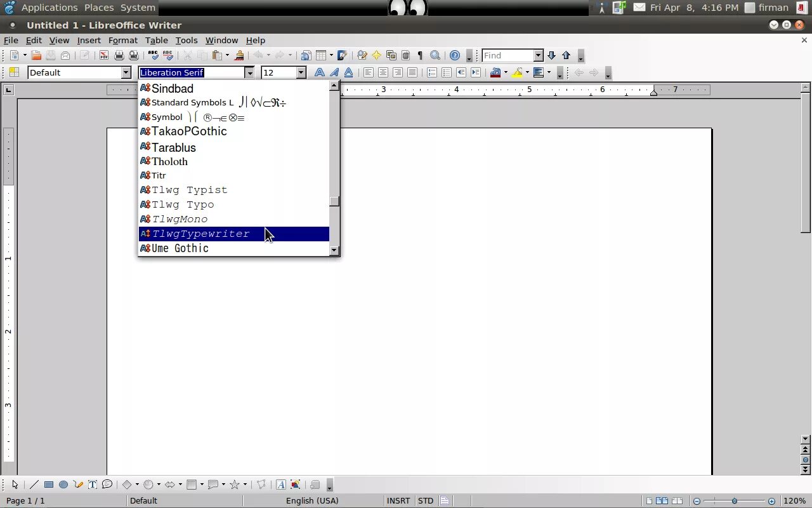Open the font size 12 dropdown
The image size is (812, 508).
pyautogui.click(x=301, y=72)
